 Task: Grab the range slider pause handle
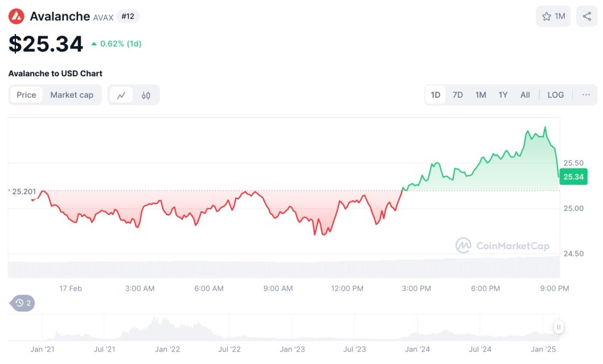click(559, 327)
